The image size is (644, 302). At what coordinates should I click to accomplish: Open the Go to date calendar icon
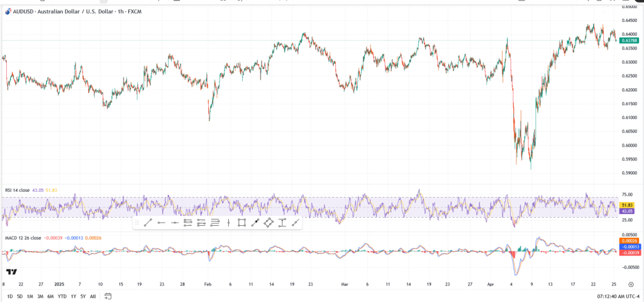coord(108,296)
